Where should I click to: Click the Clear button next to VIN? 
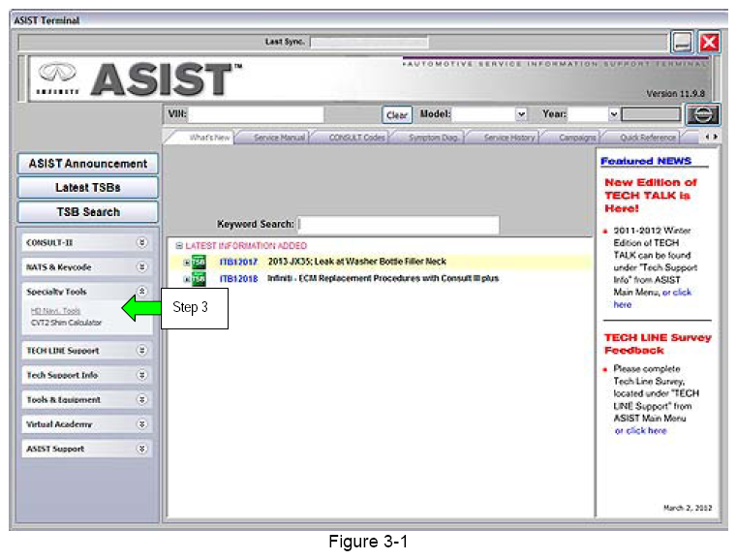[397, 114]
